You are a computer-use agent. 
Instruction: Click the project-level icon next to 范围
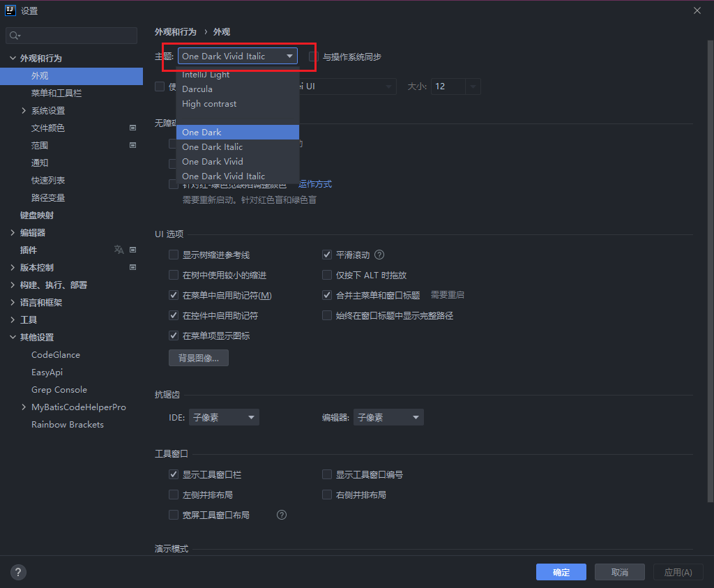[133, 145]
